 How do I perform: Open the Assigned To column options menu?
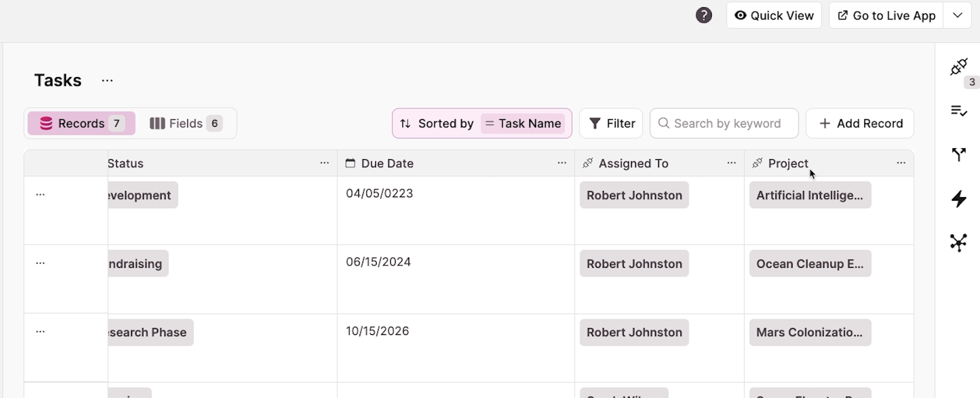click(731, 163)
